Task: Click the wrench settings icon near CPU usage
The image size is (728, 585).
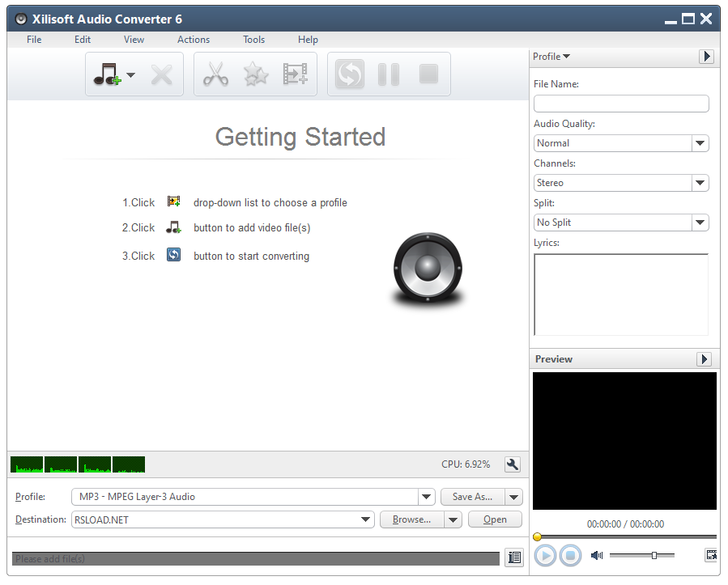Action: [x=513, y=464]
